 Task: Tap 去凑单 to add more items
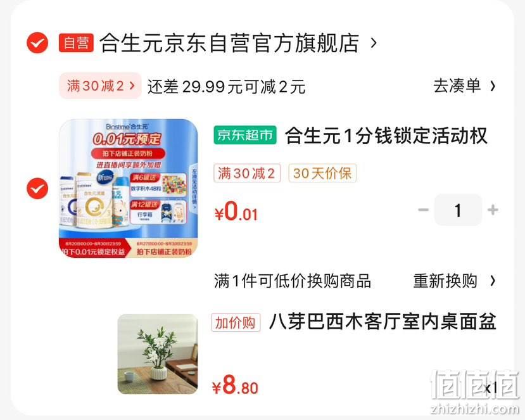tap(457, 86)
